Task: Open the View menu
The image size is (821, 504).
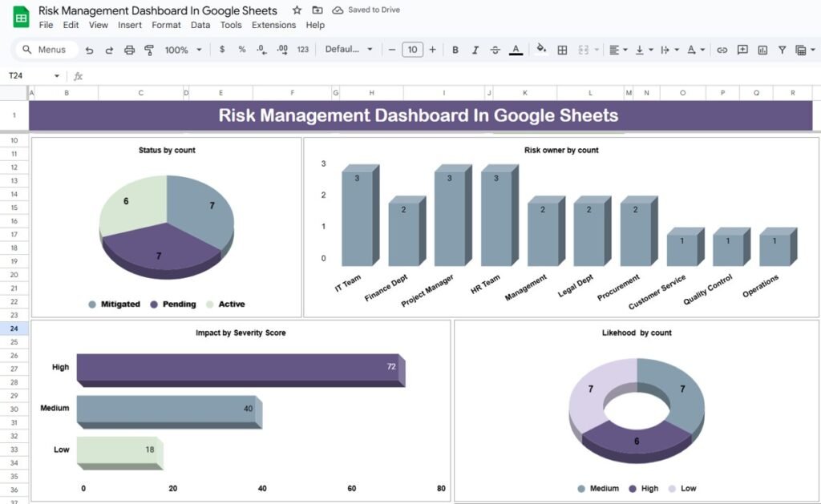Action: 98,25
